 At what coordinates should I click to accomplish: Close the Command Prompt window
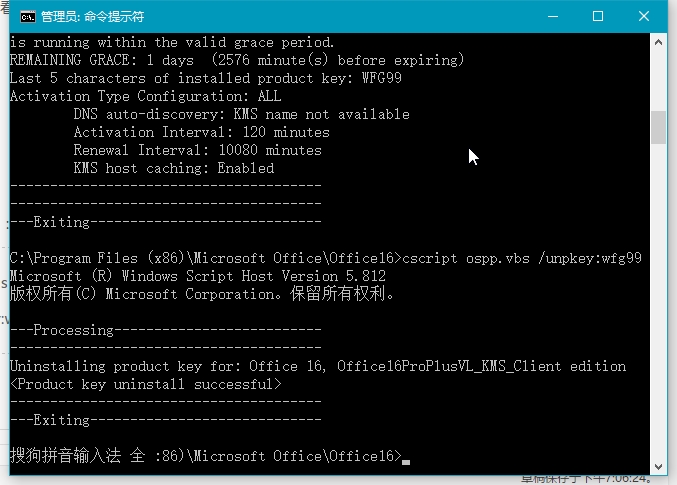(644, 16)
